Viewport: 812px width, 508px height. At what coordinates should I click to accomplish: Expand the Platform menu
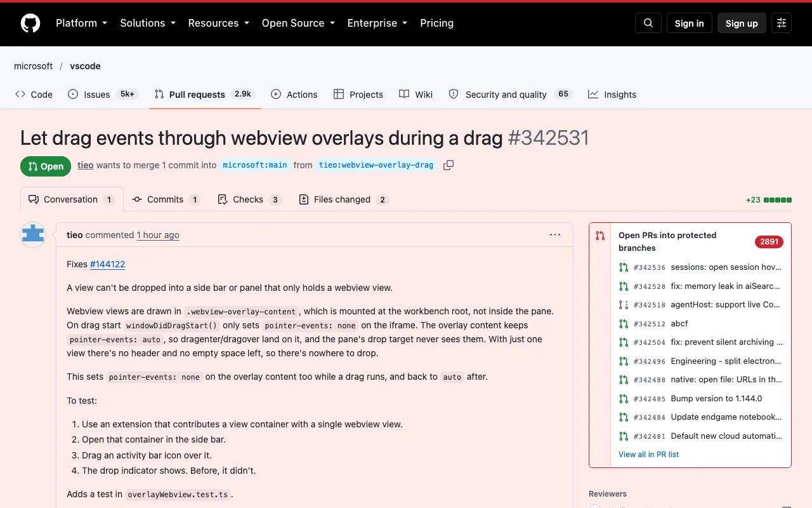click(82, 23)
